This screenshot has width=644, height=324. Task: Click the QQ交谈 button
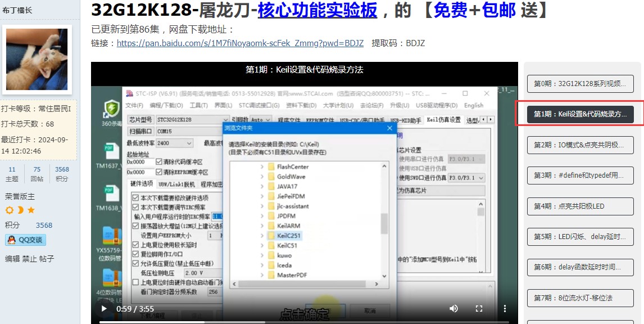click(x=25, y=240)
